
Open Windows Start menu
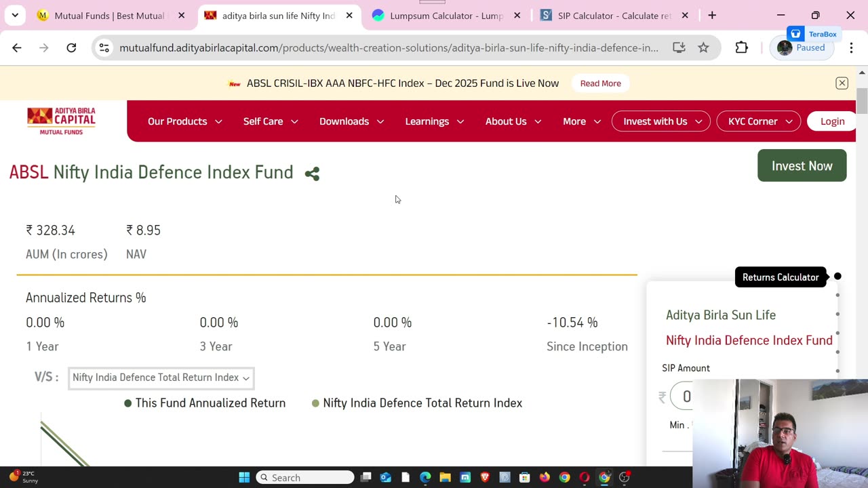click(x=244, y=477)
